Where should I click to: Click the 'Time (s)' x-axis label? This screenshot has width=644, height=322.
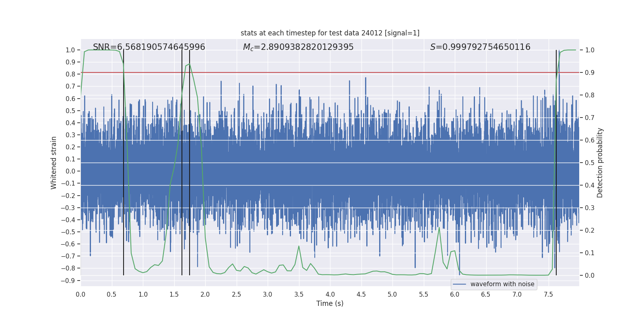pyautogui.click(x=330, y=303)
